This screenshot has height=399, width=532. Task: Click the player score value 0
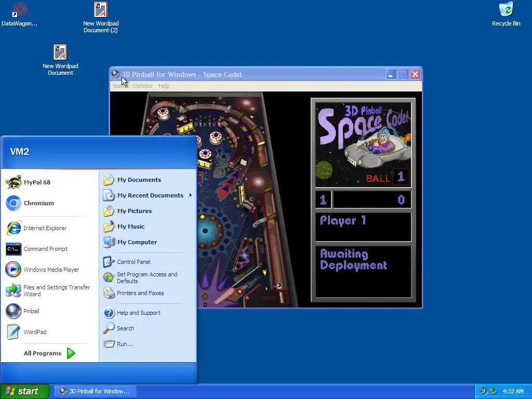tap(401, 200)
